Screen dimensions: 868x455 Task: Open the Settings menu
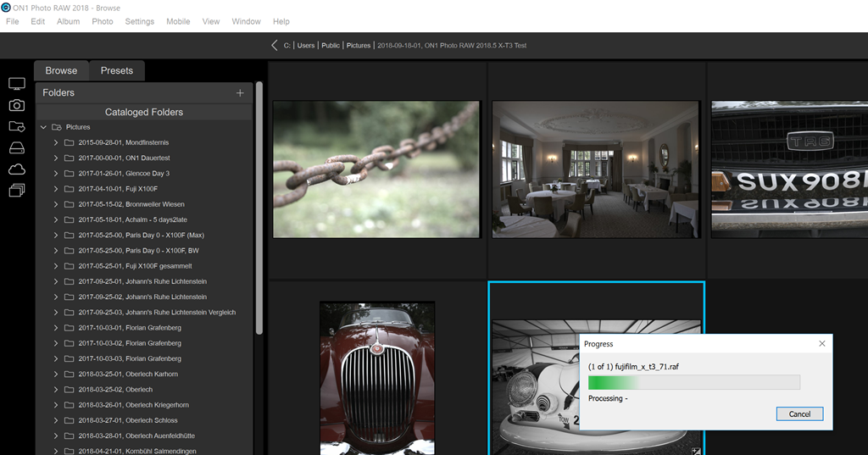140,21
